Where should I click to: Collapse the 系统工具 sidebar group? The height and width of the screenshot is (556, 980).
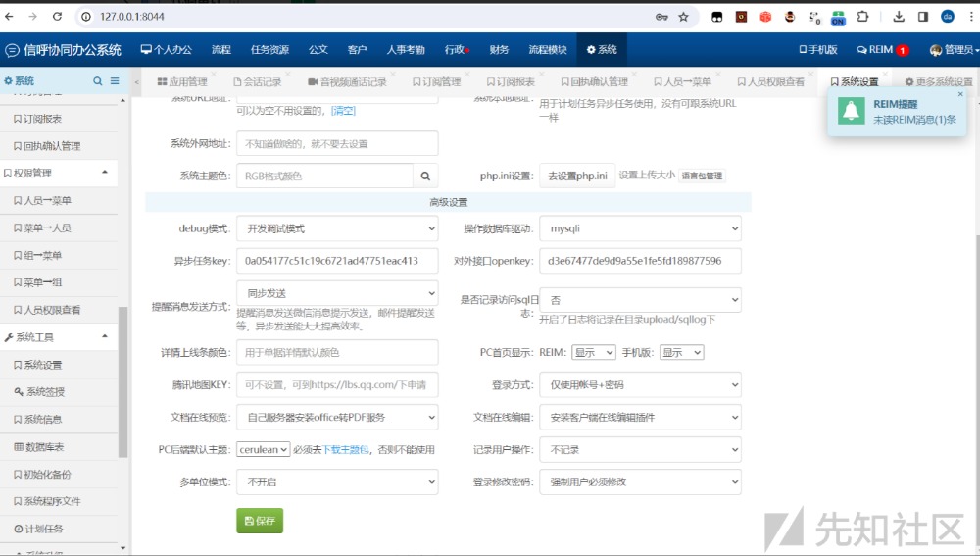tap(105, 337)
